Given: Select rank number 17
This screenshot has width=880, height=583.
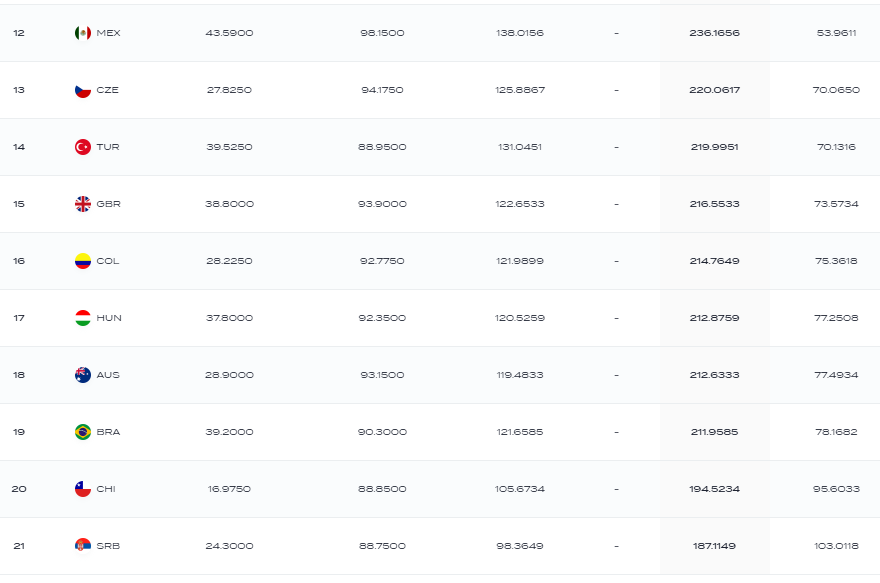Looking at the screenshot, I should coord(19,318).
